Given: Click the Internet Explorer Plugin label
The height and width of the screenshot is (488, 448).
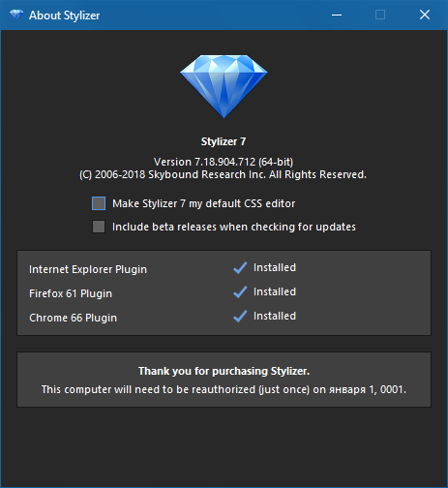Looking at the screenshot, I should click(x=88, y=269).
